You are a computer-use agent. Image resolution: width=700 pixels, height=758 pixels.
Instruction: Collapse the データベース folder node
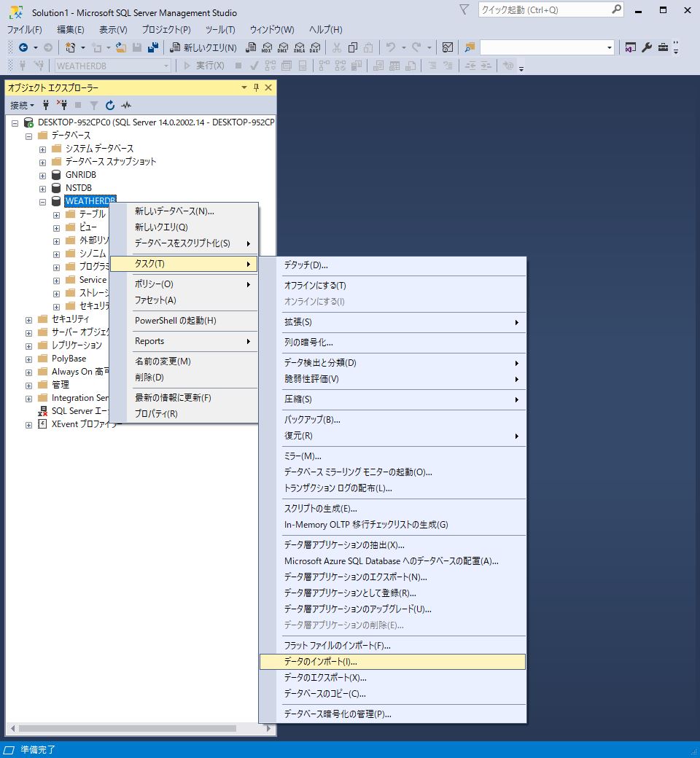coord(29,136)
